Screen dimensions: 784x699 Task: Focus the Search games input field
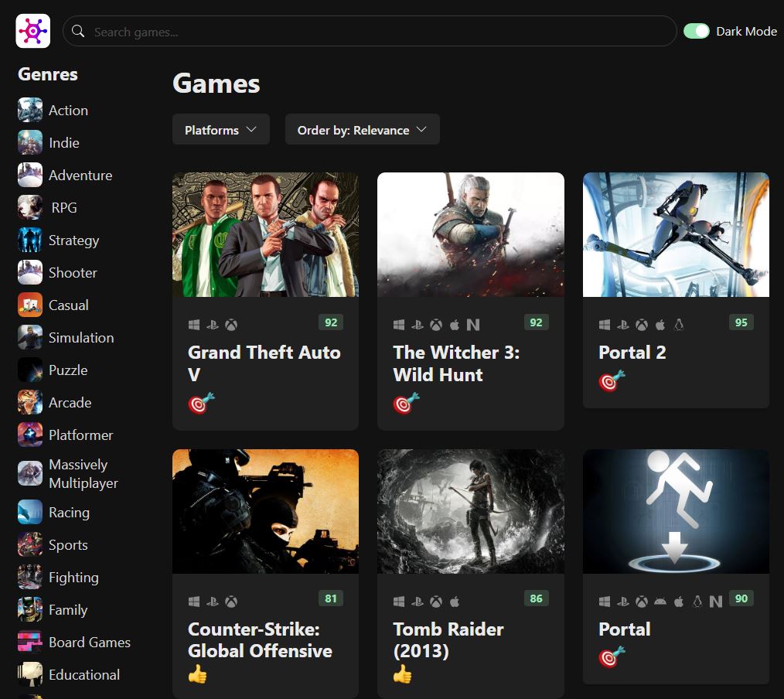point(370,31)
